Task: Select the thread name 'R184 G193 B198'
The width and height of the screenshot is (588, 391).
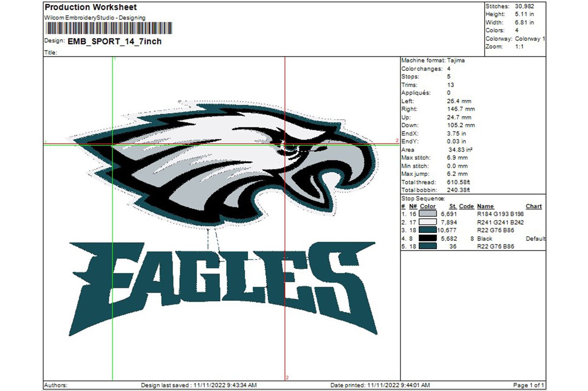Action: point(500,214)
